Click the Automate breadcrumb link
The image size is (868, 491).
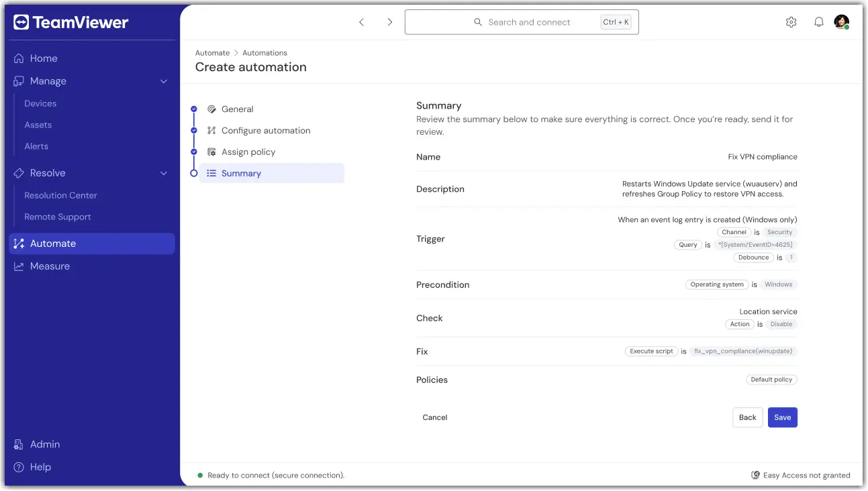click(212, 53)
